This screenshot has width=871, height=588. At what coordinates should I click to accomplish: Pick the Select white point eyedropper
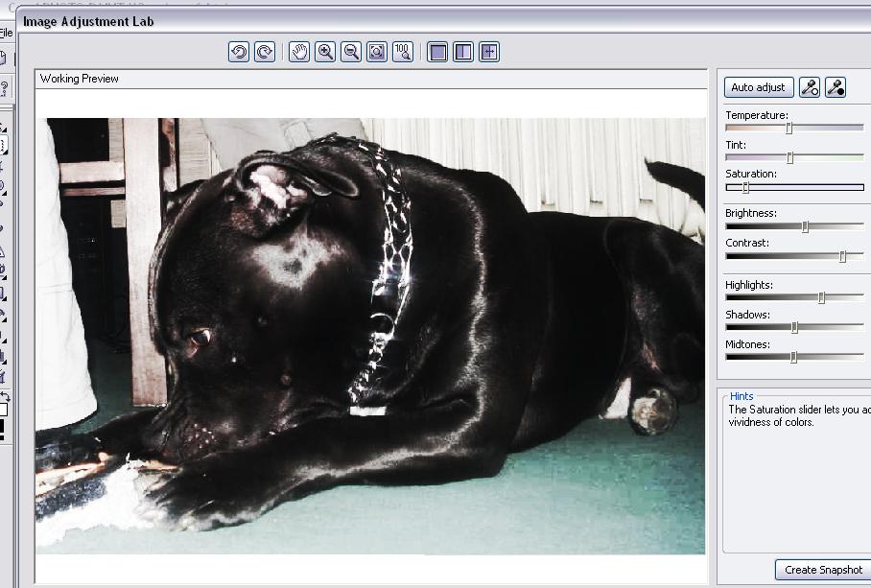(x=810, y=87)
